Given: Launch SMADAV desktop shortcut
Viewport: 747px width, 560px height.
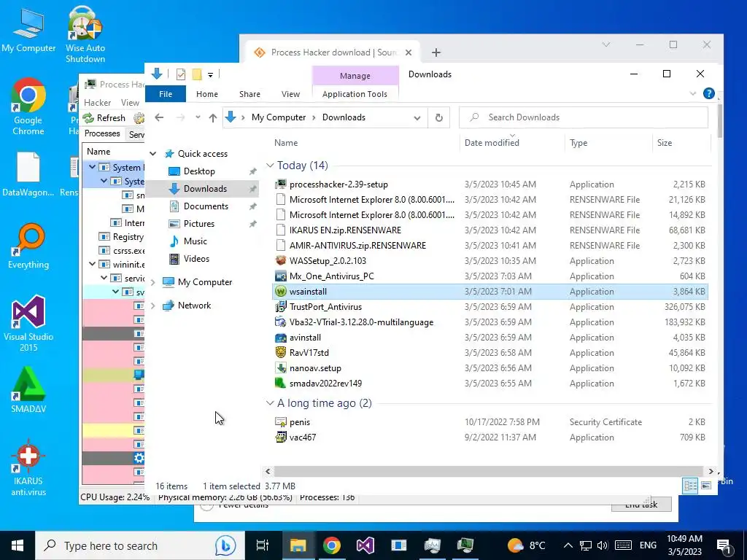Looking at the screenshot, I should 28,389.
